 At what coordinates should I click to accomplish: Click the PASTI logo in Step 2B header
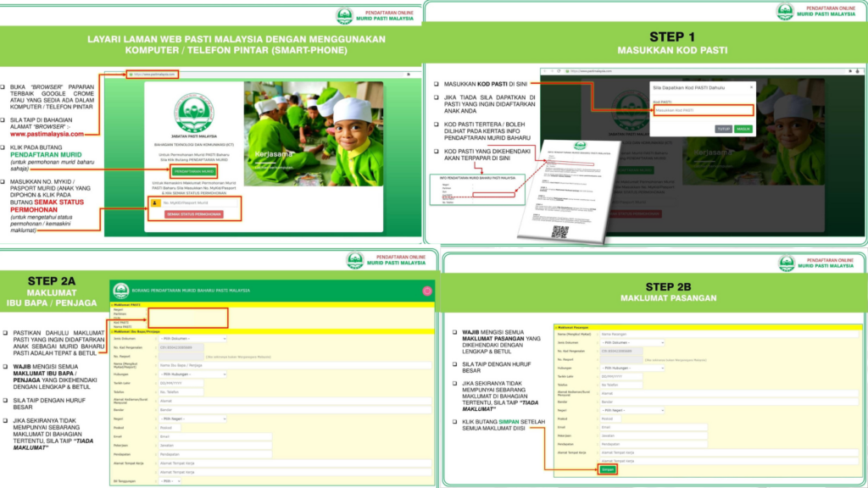[787, 263]
